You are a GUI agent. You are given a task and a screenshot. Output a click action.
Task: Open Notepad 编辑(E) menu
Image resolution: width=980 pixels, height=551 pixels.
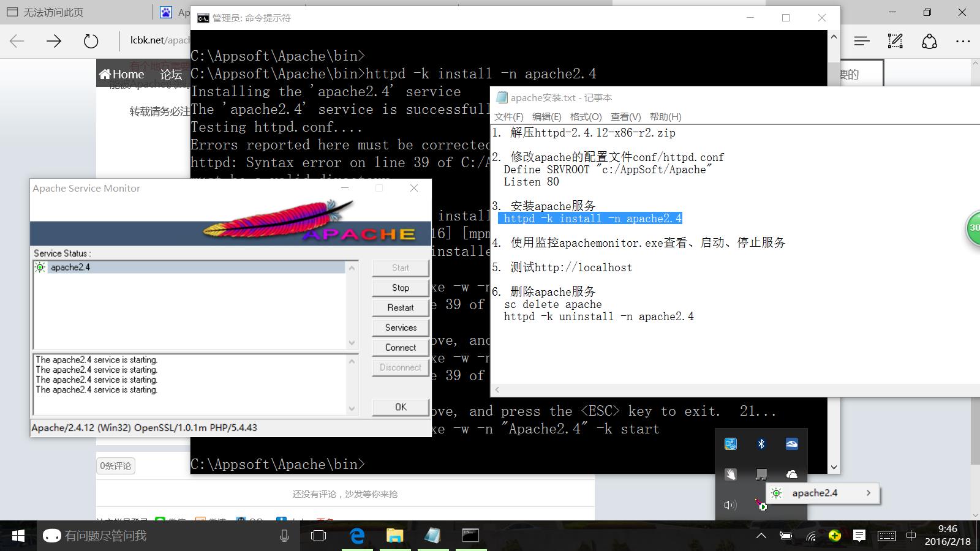click(547, 116)
